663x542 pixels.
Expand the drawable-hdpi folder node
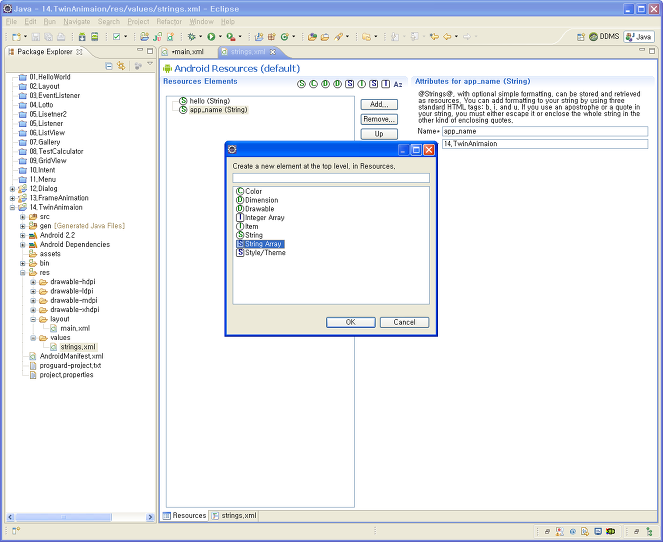[33, 282]
